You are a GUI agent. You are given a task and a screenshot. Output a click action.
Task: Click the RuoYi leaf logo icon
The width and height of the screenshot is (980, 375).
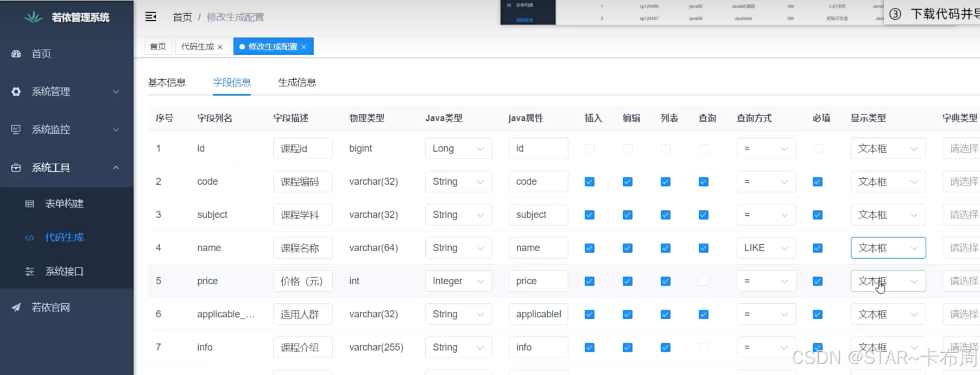point(33,17)
